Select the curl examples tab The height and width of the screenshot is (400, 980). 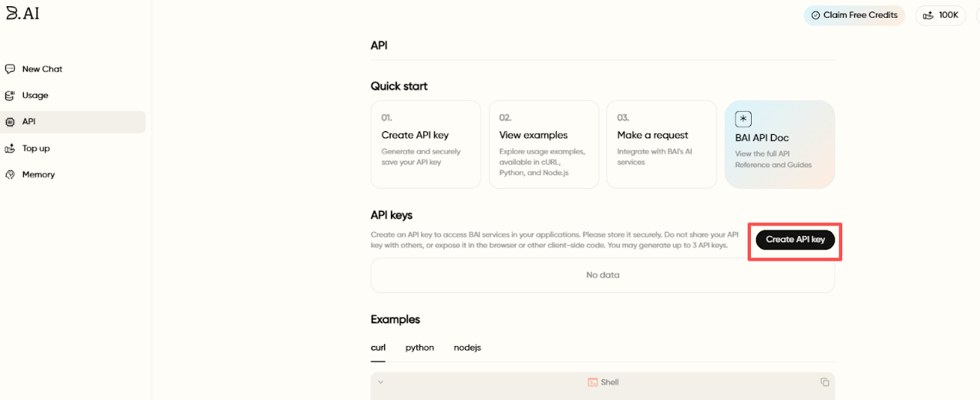(378, 348)
